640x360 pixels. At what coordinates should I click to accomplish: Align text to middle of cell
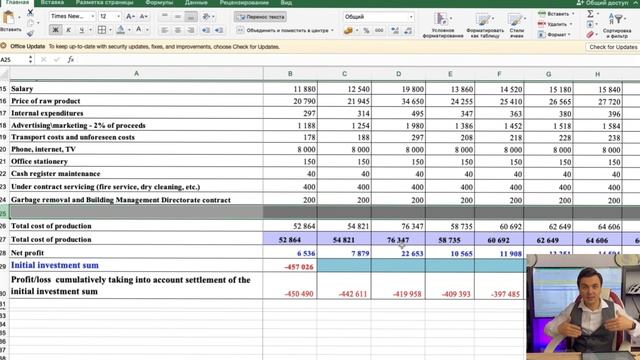point(178,16)
